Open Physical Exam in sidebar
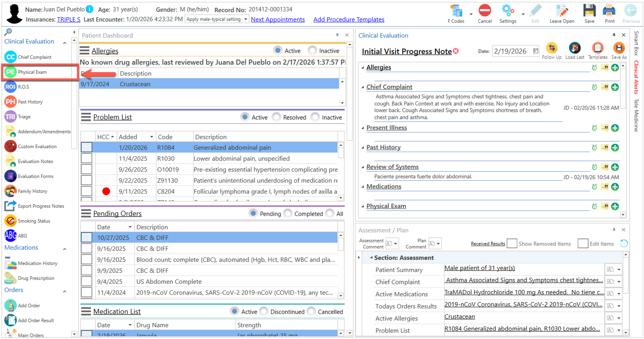 [x=32, y=72]
